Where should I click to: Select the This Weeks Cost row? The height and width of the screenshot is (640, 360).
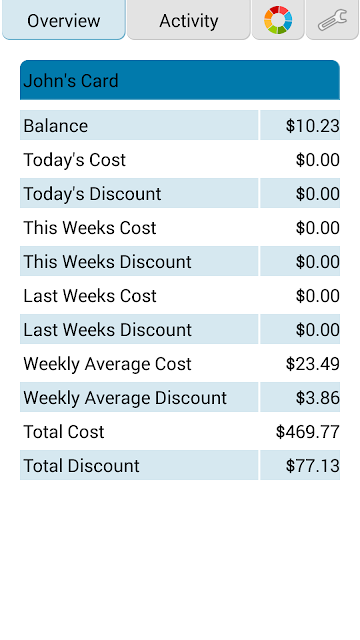pyautogui.click(x=180, y=228)
